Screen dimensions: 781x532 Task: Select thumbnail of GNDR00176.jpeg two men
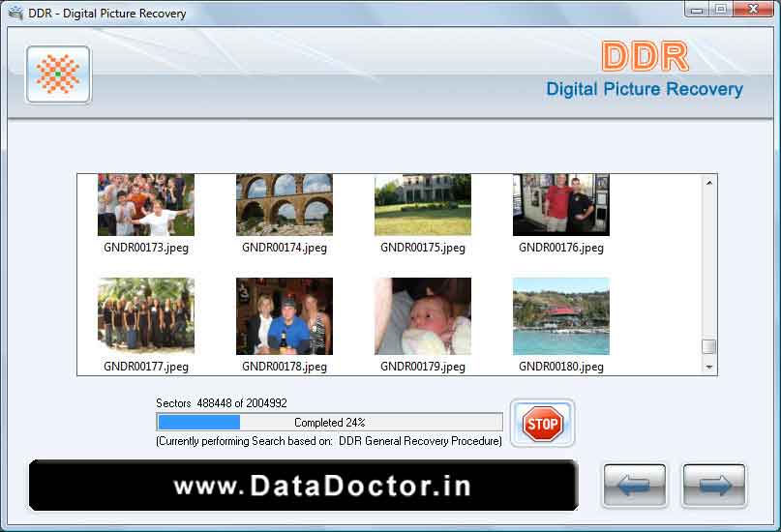click(561, 204)
